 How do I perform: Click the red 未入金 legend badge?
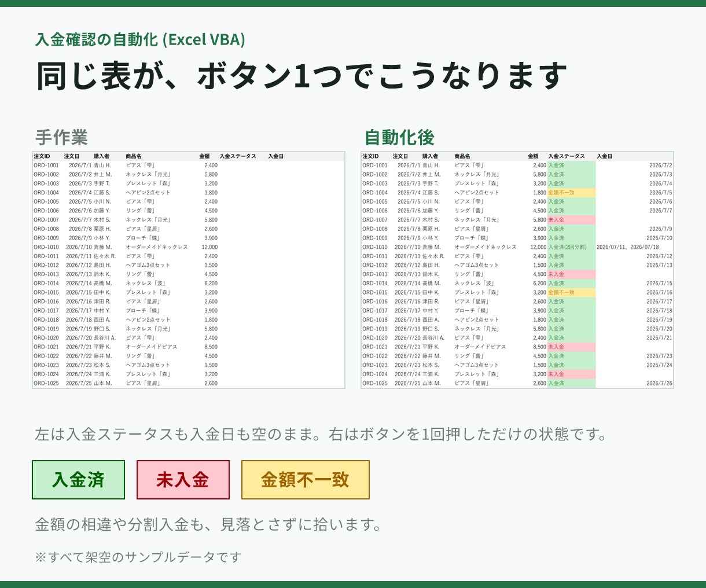(x=183, y=480)
